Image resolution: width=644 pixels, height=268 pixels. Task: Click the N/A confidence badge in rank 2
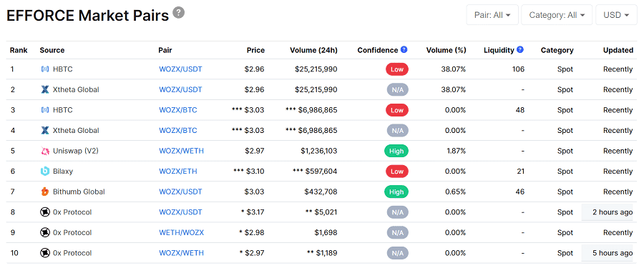pos(398,89)
